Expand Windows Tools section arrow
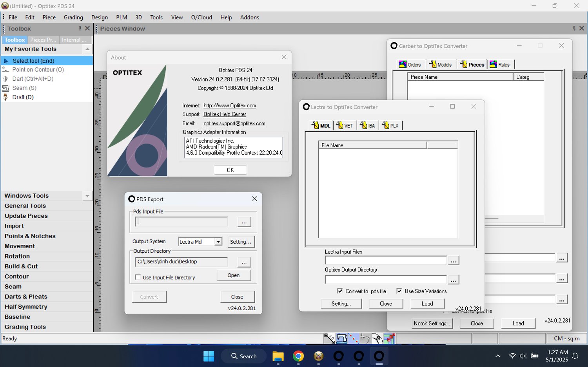The height and width of the screenshot is (367, 588). coord(87,196)
